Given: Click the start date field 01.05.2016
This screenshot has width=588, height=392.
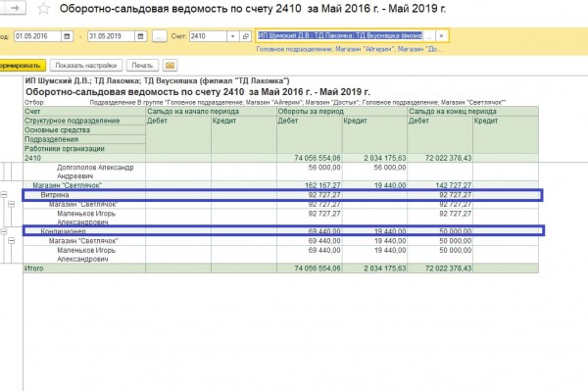Looking at the screenshot, I should 37,36.
